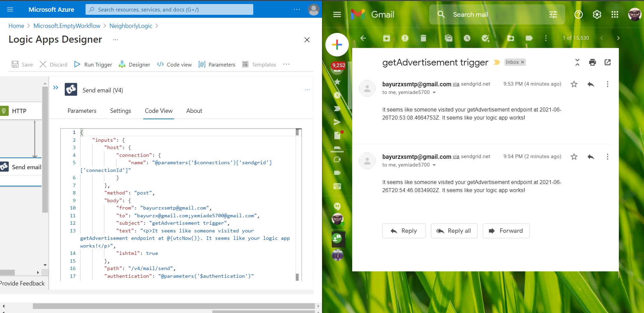The width and height of the screenshot is (644, 313).
Task: Click Discard in the designer toolbar
Action: 54,64
